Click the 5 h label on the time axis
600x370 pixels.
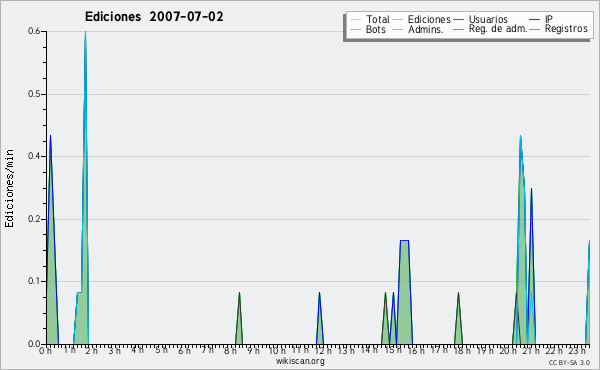tap(161, 350)
